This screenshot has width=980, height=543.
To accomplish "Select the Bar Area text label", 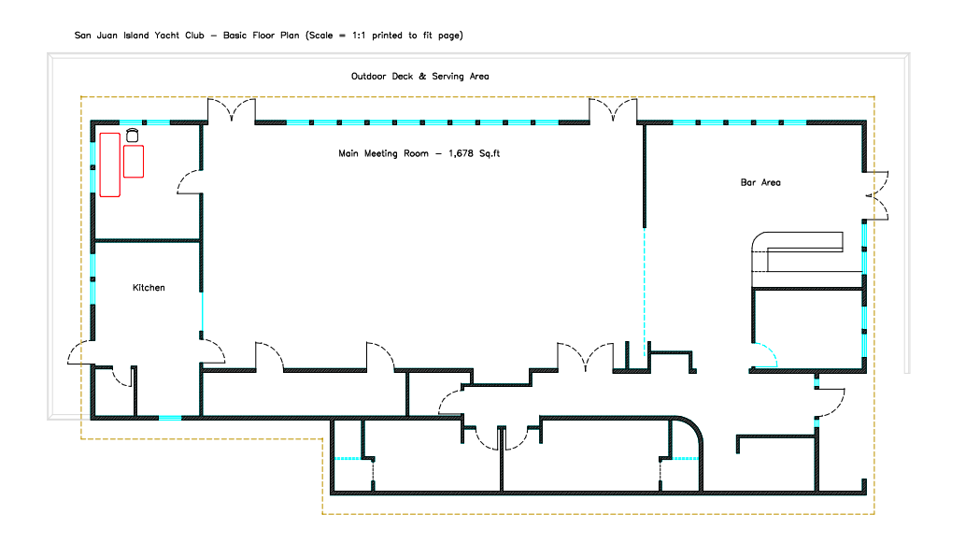I will (760, 182).
